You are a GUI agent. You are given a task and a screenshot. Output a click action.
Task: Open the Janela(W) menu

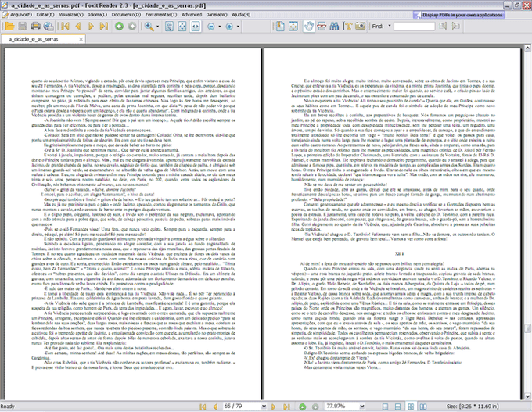pyautogui.click(x=217, y=15)
